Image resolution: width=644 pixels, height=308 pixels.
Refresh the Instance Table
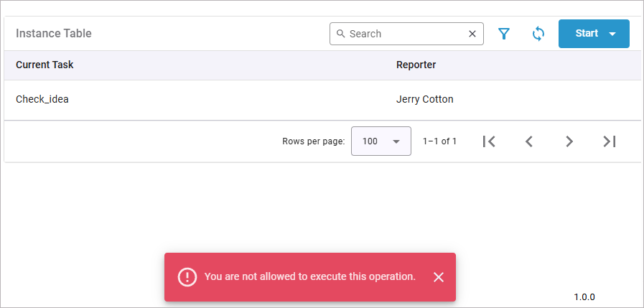(538, 34)
